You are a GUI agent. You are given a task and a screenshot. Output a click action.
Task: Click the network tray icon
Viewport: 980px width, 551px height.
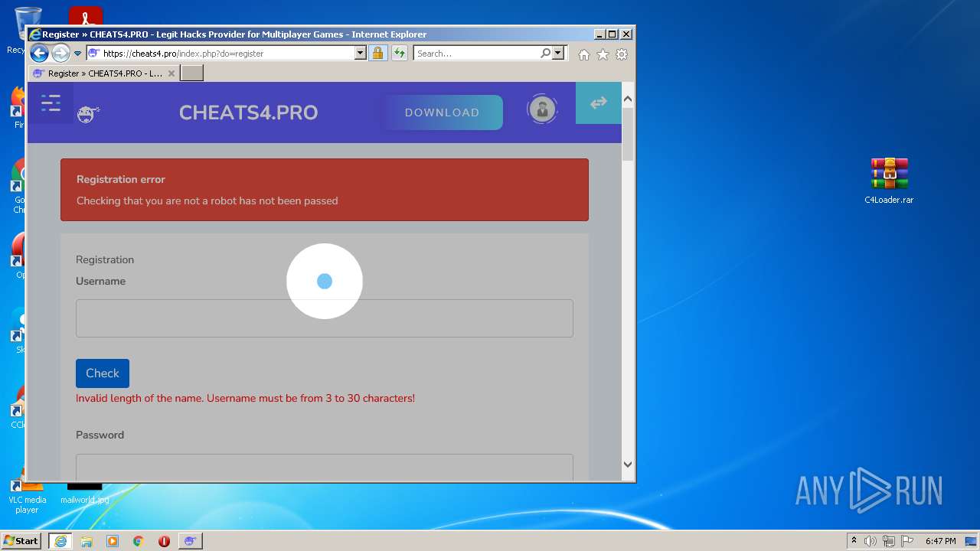coord(889,541)
